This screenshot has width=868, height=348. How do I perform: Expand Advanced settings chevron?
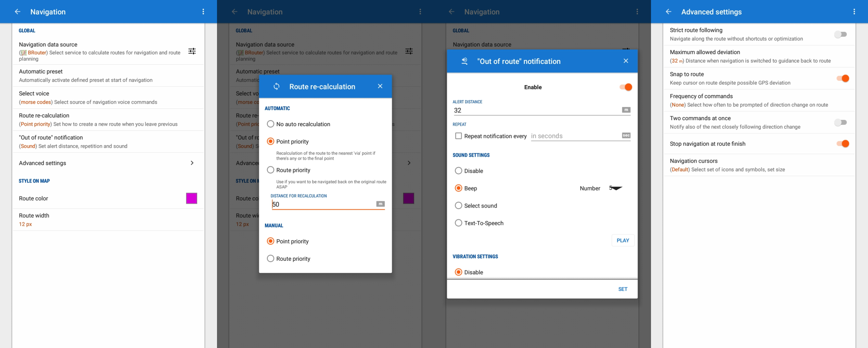point(192,163)
